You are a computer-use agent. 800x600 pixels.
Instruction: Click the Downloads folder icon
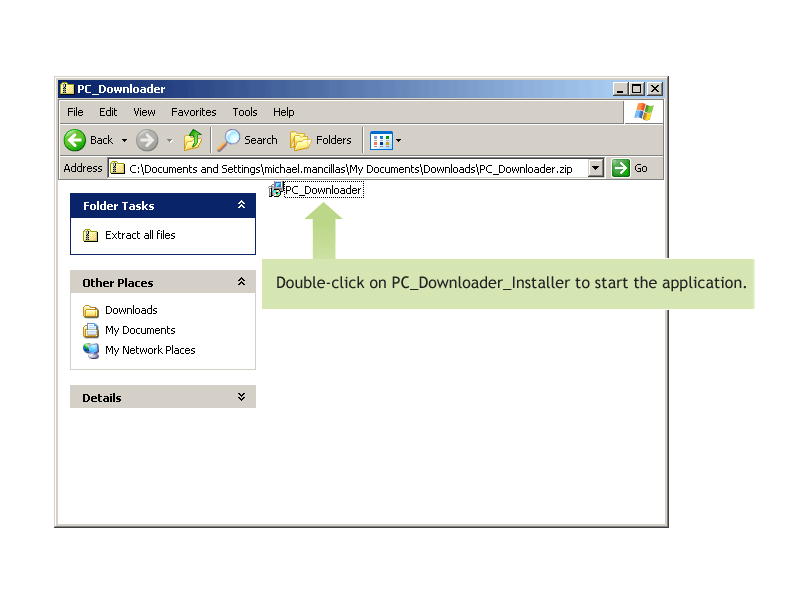[x=91, y=310]
